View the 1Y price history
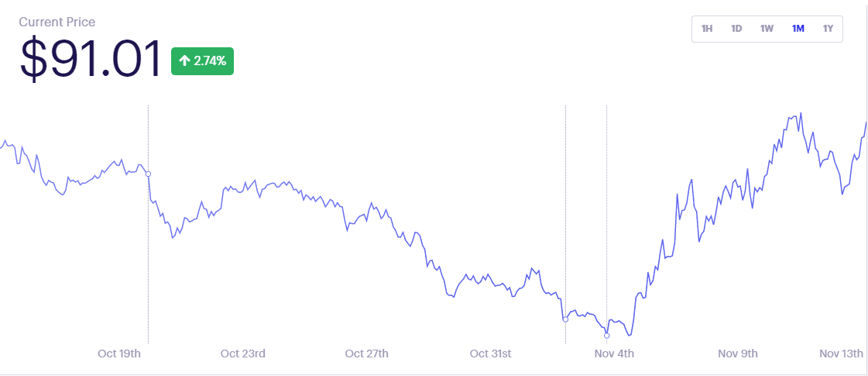This screenshot has height=376, width=868. 829,29
